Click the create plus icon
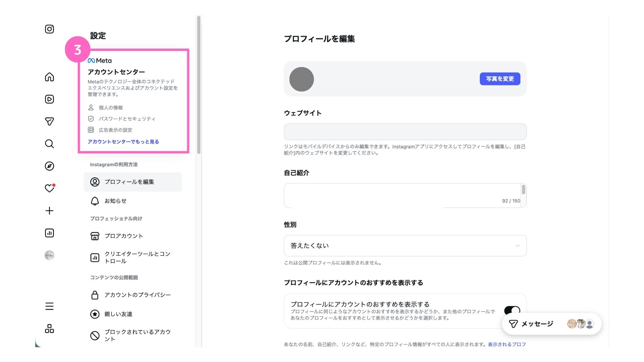Viewport: 644px width, 362px height. click(x=49, y=211)
